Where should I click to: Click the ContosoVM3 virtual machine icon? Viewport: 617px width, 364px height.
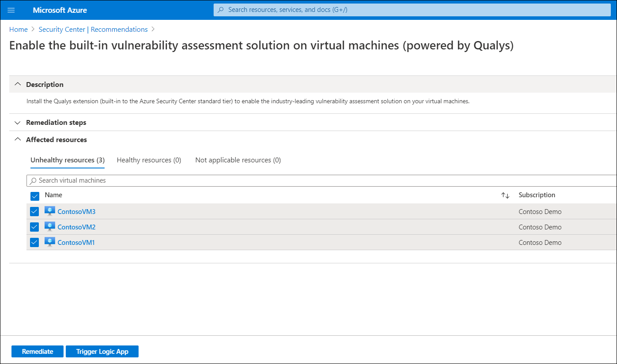pyautogui.click(x=50, y=211)
